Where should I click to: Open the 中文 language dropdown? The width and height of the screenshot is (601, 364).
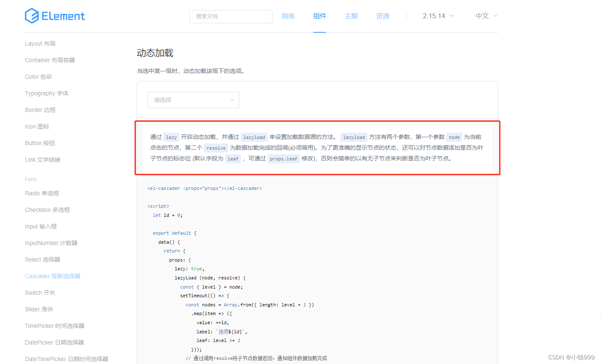[x=486, y=16]
